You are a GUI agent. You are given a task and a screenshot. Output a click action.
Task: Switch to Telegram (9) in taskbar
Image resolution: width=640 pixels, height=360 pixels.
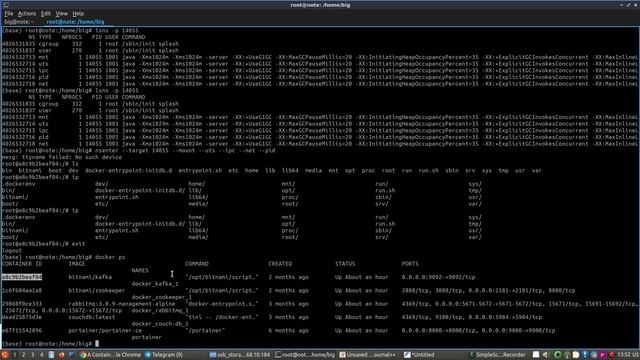(x=164, y=355)
